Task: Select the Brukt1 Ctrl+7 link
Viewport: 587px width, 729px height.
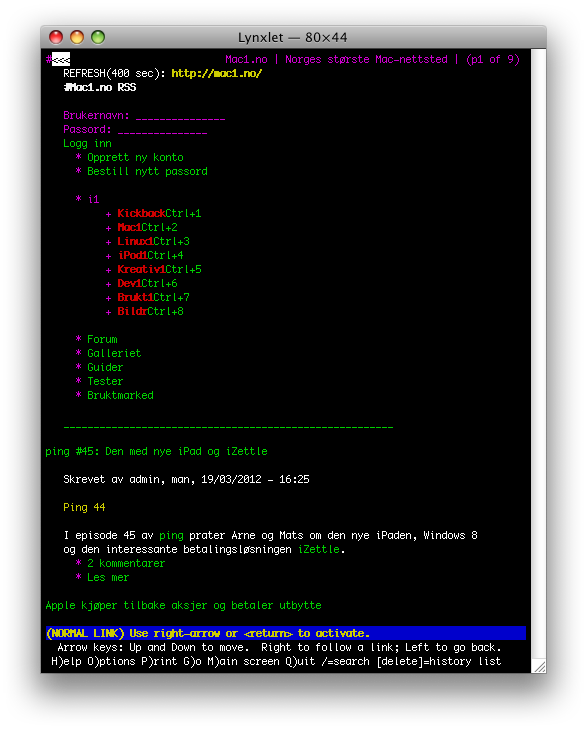Action: coord(153,297)
